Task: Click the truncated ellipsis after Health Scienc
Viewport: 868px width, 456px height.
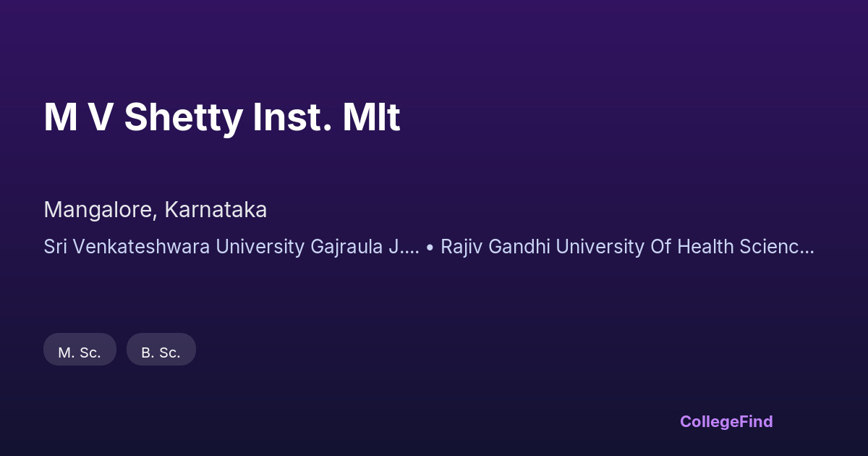Action: (x=808, y=247)
